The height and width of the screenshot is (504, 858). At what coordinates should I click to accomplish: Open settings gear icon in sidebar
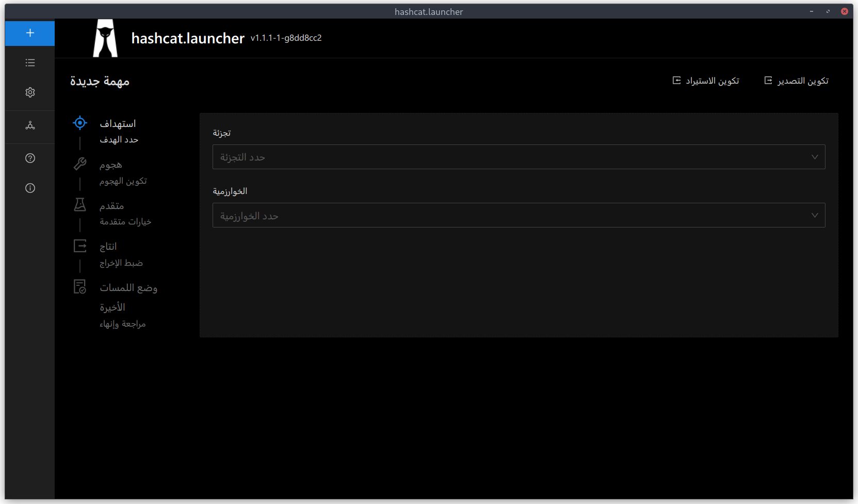click(30, 92)
